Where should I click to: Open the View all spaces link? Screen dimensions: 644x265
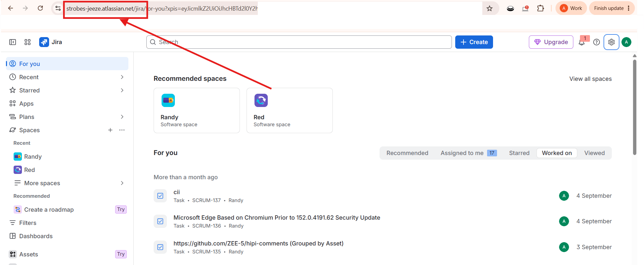click(x=591, y=79)
